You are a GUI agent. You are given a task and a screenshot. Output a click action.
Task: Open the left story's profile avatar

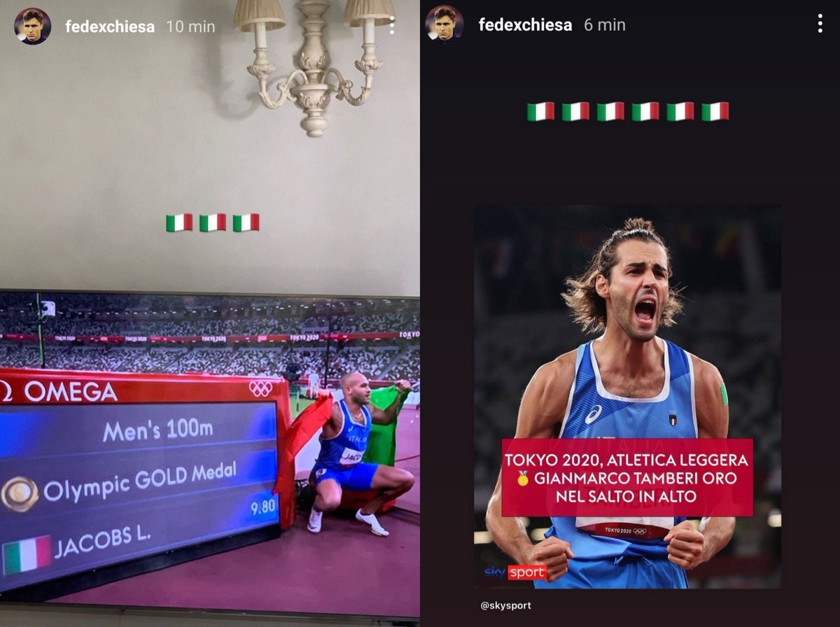[x=32, y=27]
